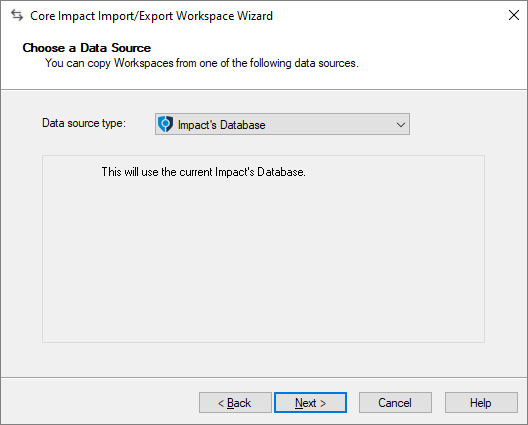Click the Core Impact shield icon in combo box
The width and height of the screenshot is (528, 425).
pyautogui.click(x=165, y=124)
